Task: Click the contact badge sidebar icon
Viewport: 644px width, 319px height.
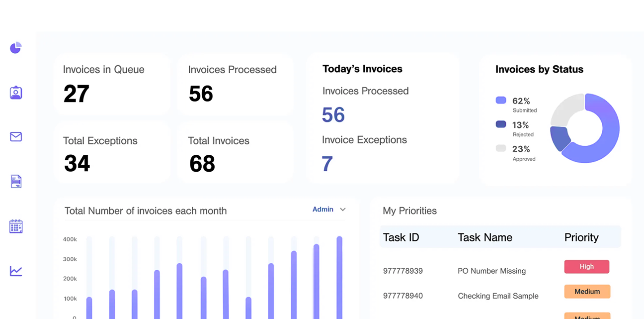Action: tap(16, 93)
